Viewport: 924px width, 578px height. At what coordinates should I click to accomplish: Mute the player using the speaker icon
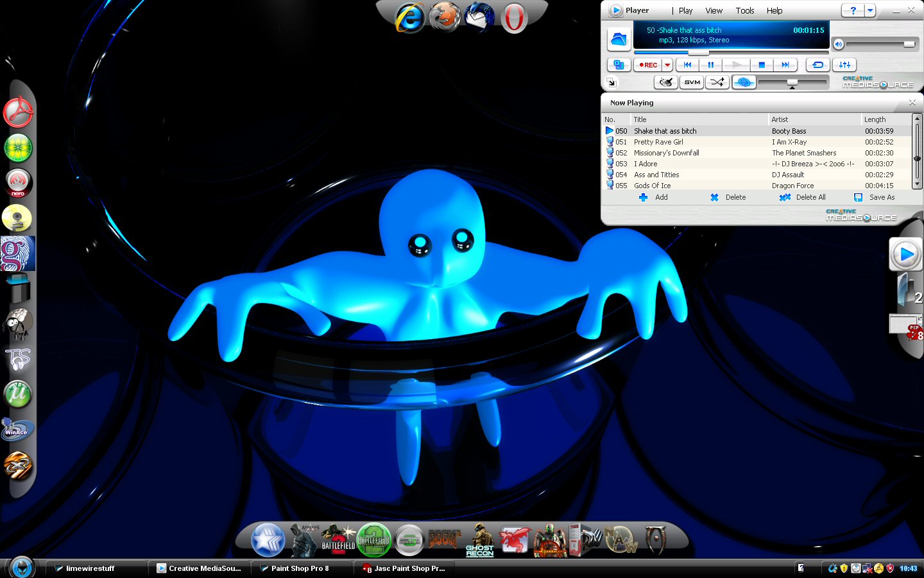coord(838,44)
